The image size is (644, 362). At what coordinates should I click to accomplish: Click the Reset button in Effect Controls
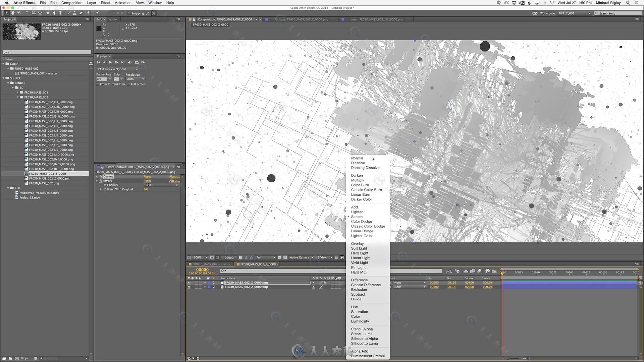pos(147,176)
